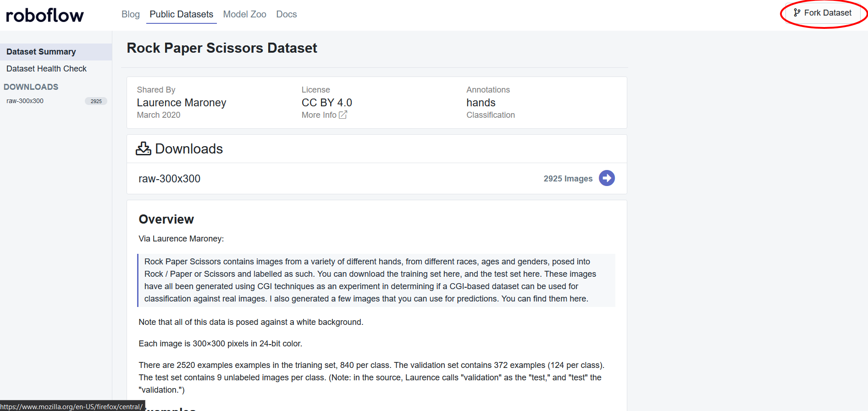Click the CC BY 4.0 license text

327,103
